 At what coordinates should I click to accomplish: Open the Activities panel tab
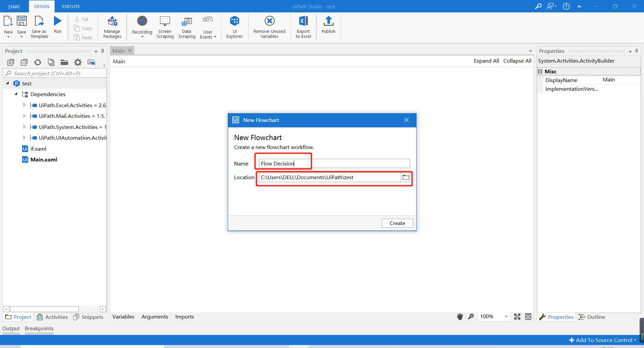pos(52,317)
